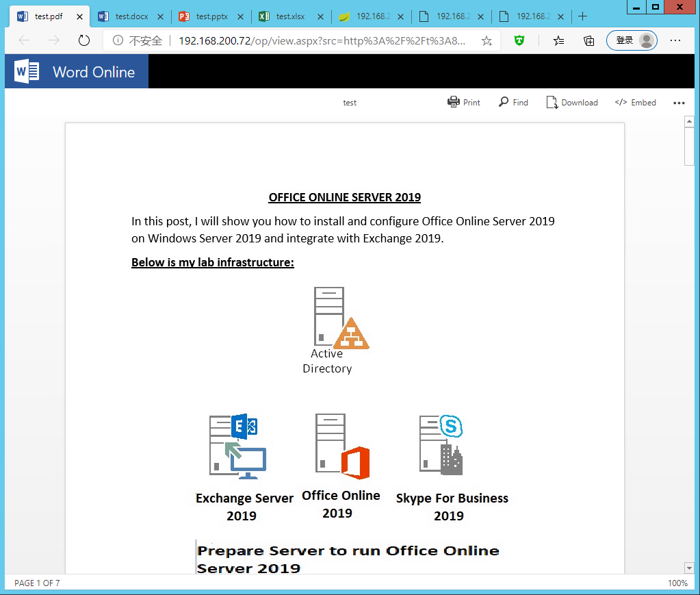Click the scroll down arrow of the document scrollbar
This screenshot has width=700, height=595.
tap(689, 568)
